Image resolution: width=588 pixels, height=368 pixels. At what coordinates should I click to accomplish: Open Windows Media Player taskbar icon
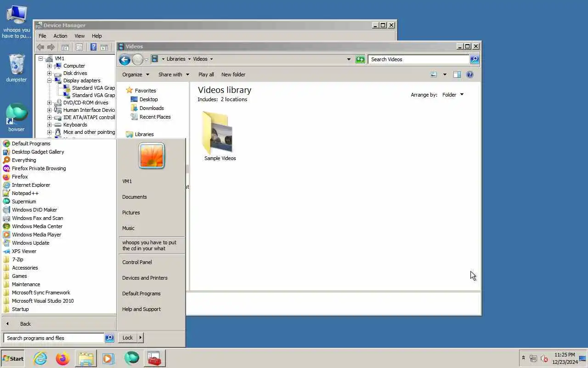108,358
